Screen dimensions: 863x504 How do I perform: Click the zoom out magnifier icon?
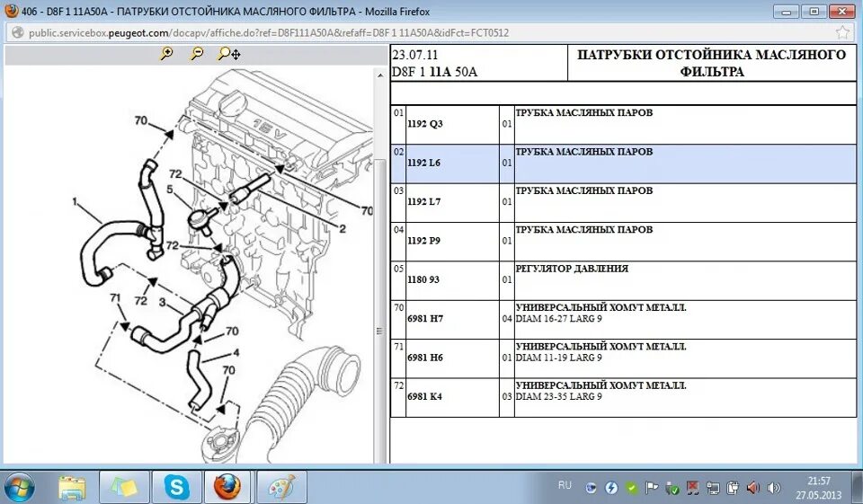(197, 53)
